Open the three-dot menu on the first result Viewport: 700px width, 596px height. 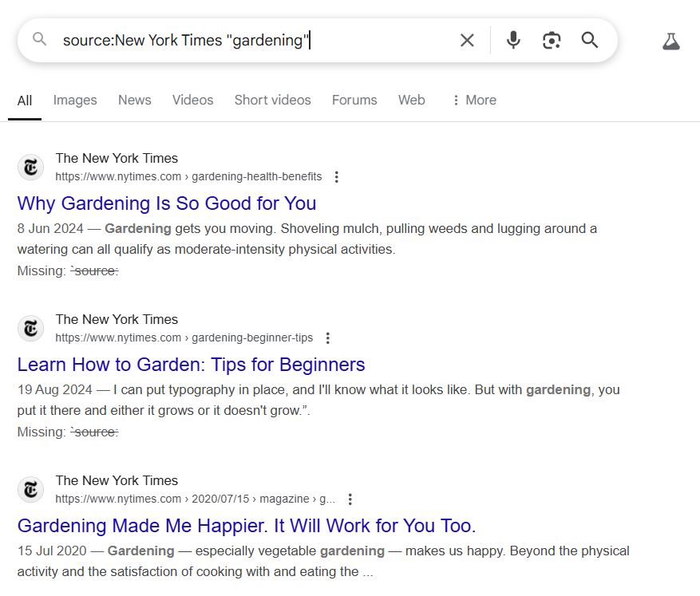coord(337,176)
